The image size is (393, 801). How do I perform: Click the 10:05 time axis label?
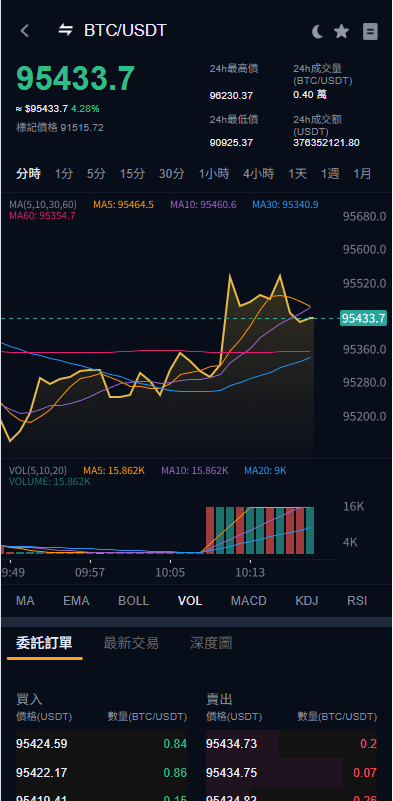click(170, 573)
